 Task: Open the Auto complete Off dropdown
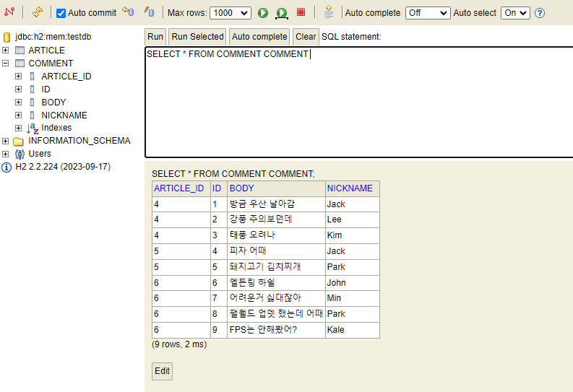pyautogui.click(x=428, y=13)
